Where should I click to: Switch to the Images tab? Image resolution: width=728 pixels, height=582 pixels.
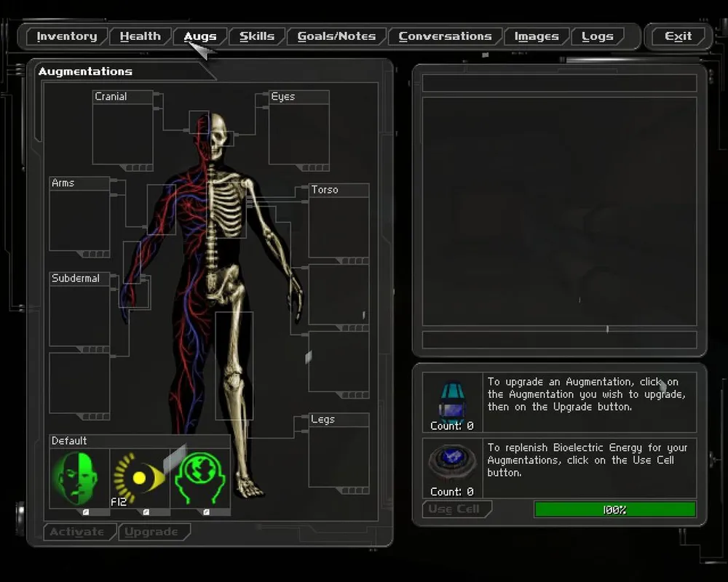pyautogui.click(x=537, y=36)
